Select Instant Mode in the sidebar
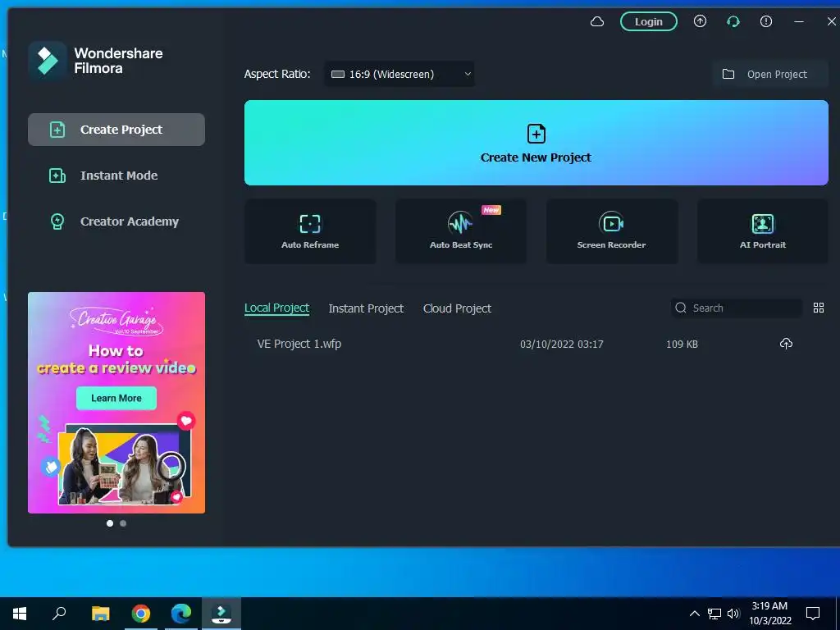This screenshot has width=840, height=630. [116, 176]
